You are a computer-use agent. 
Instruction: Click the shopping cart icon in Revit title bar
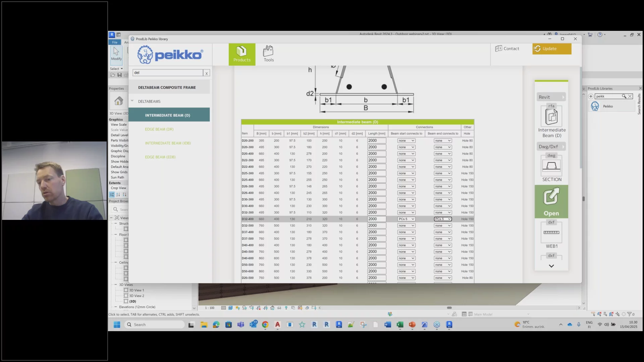[x=590, y=35]
